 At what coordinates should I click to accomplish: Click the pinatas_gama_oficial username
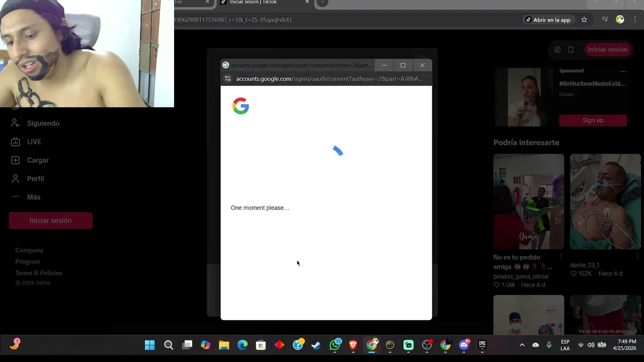(x=521, y=277)
